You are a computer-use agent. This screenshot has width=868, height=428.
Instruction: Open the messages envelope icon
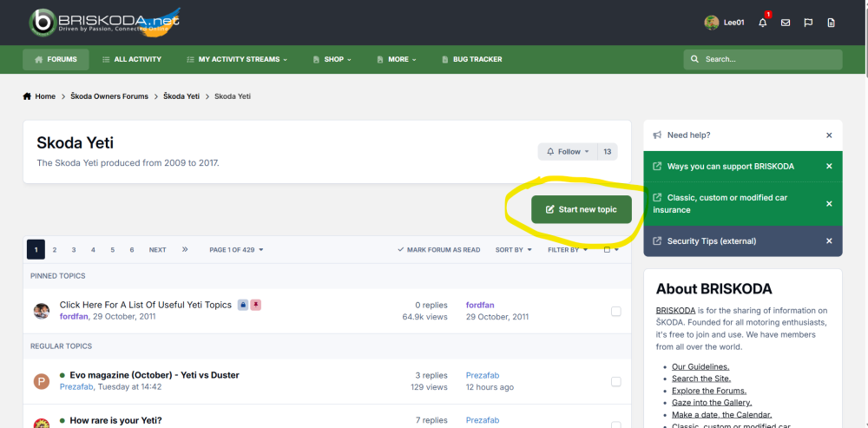(786, 23)
